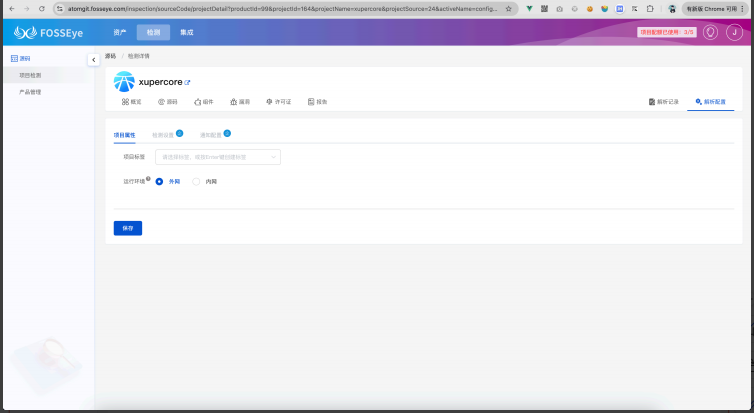Image resolution: width=754 pixels, height=413 pixels.
Task: Click the cookie extension icon
Action: click(590, 9)
